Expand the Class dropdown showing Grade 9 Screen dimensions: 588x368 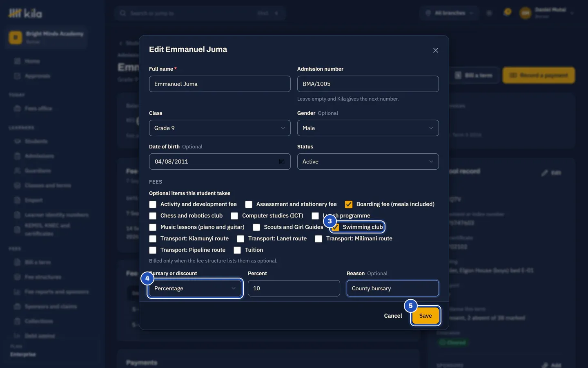tap(220, 128)
